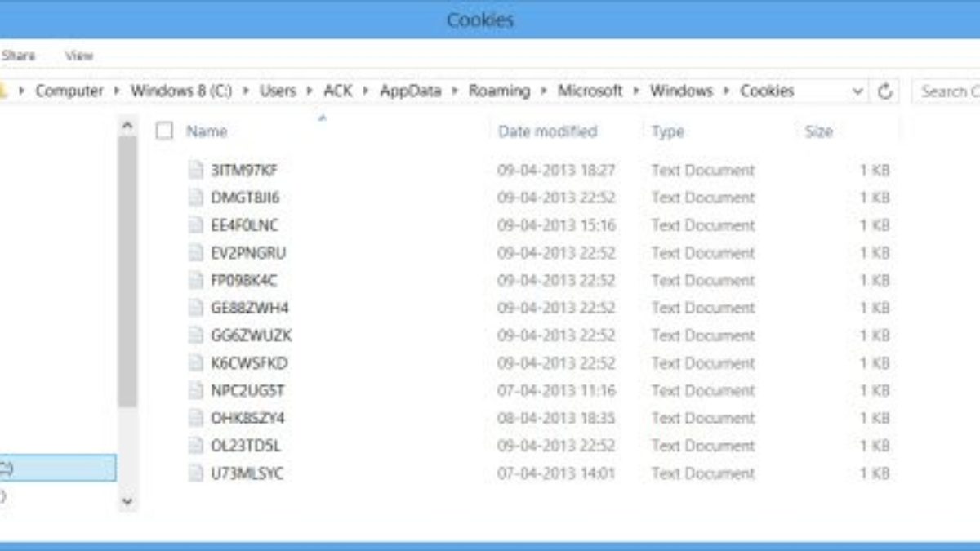Select file name EV2PNGRU

pyautogui.click(x=247, y=253)
